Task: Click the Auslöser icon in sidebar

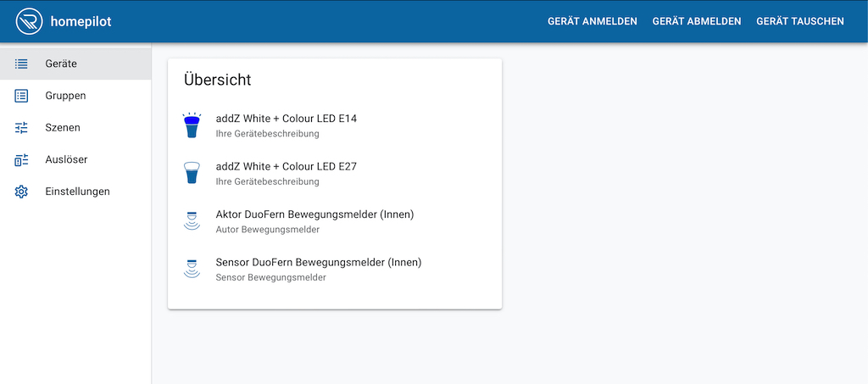Action: click(x=21, y=160)
